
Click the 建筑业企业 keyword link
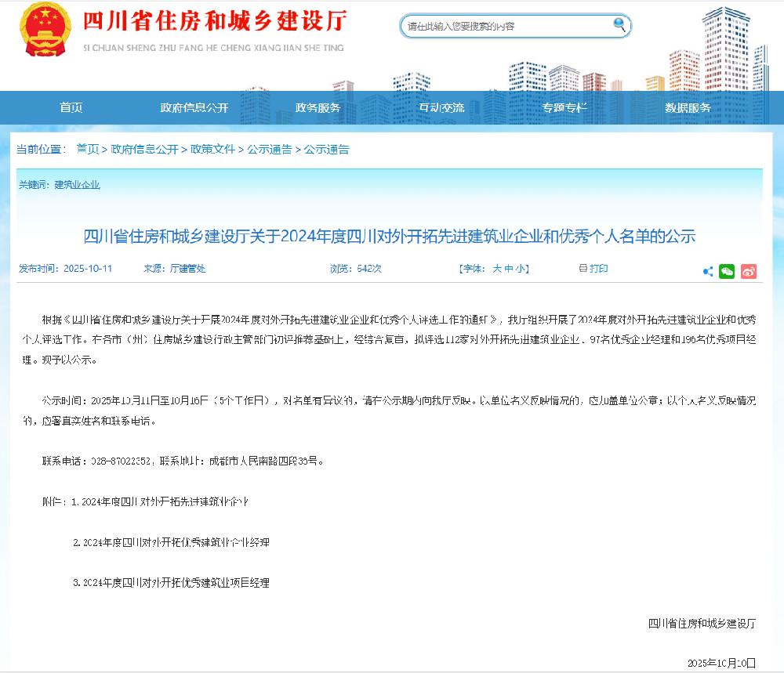coord(78,185)
